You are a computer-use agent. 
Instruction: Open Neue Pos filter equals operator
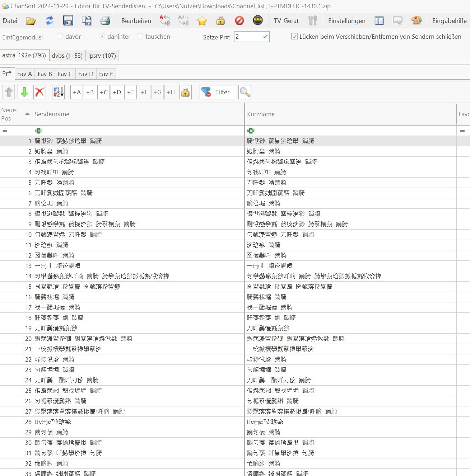[x=5, y=131]
